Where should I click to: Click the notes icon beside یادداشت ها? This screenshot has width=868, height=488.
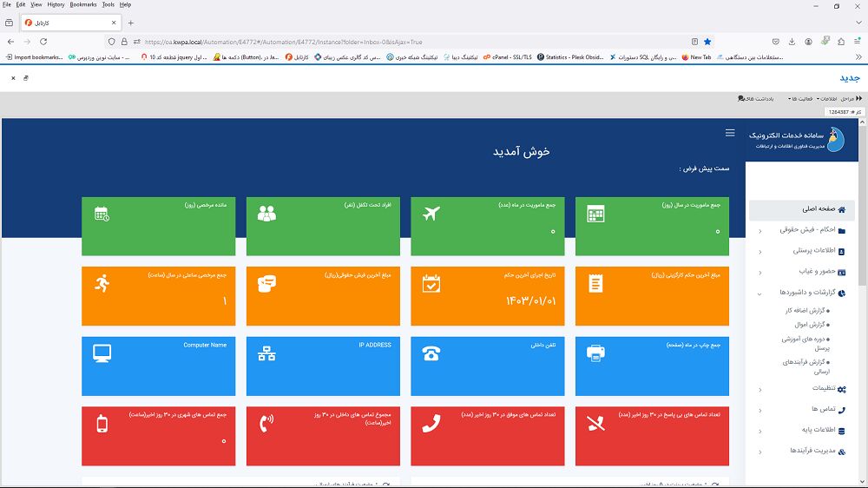[x=741, y=99]
